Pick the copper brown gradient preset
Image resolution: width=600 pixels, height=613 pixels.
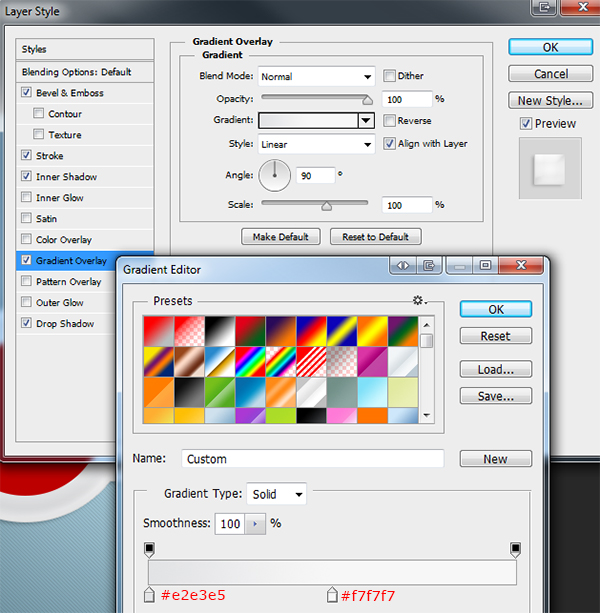point(189,362)
